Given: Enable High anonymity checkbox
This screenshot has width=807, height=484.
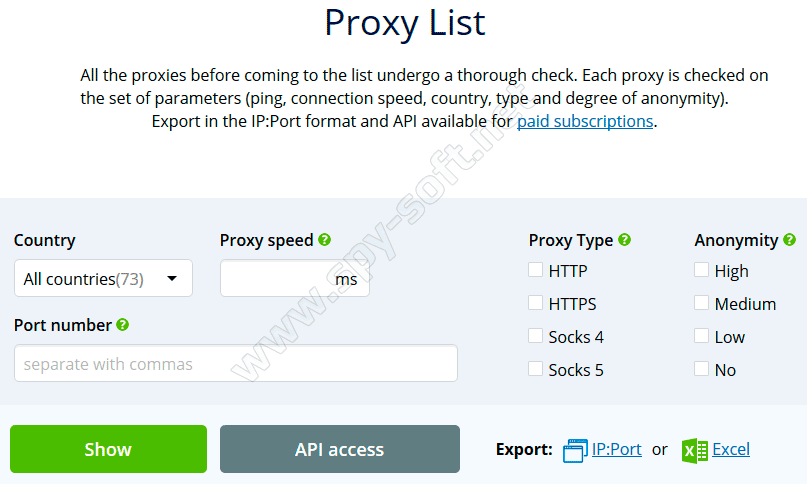Looking at the screenshot, I should click(x=702, y=270).
